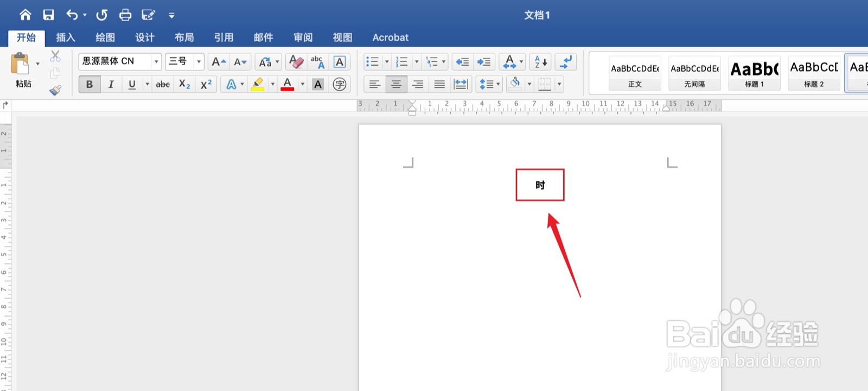Screen dimensions: 868x391
Task: Expand numbered list dropdown arrow
Action: pyautogui.click(x=417, y=61)
